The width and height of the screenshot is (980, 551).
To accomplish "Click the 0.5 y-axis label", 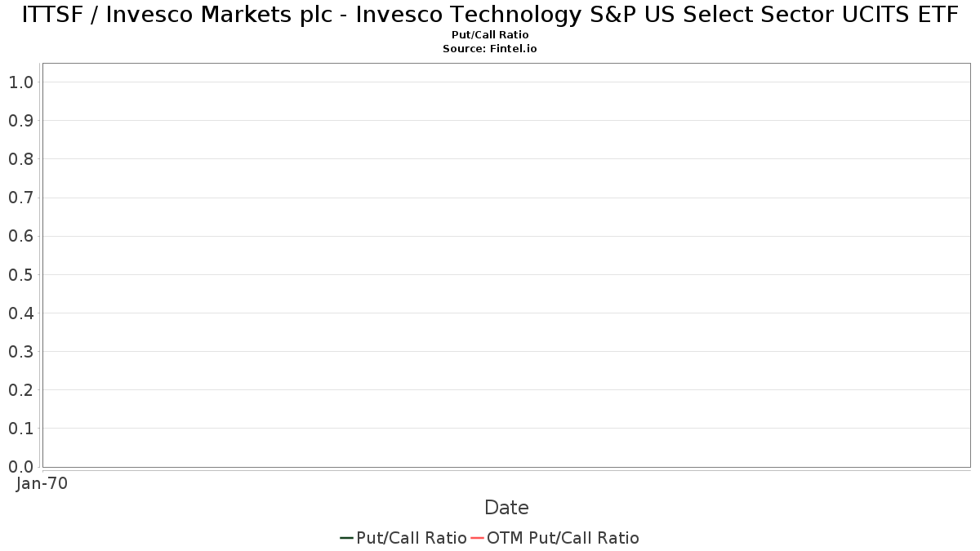I will [x=20, y=274].
